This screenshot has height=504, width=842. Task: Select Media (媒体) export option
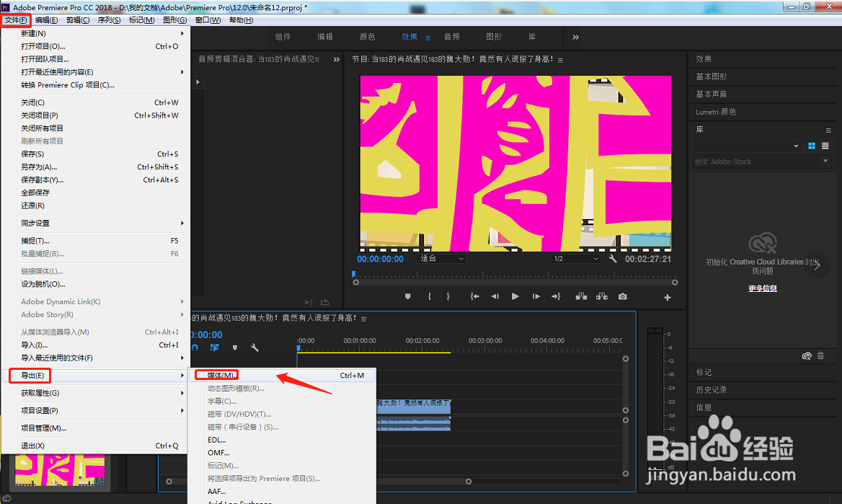coord(281,375)
